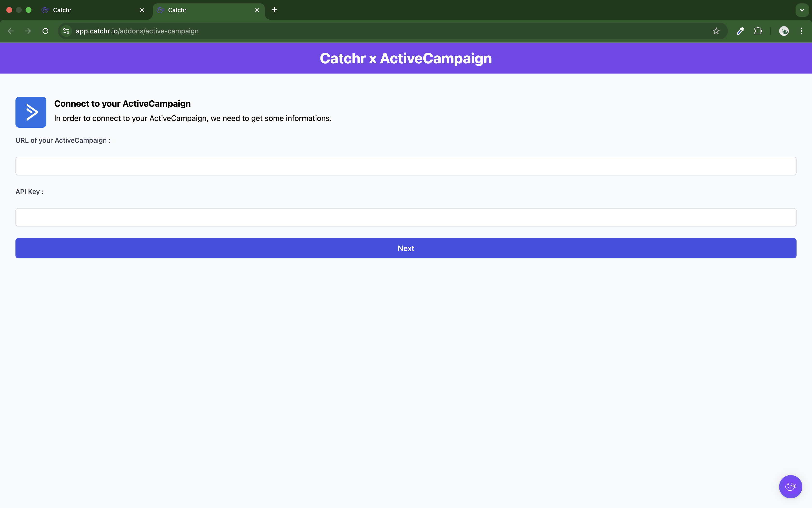Go back to the previous page
The height and width of the screenshot is (508, 812).
click(x=11, y=31)
